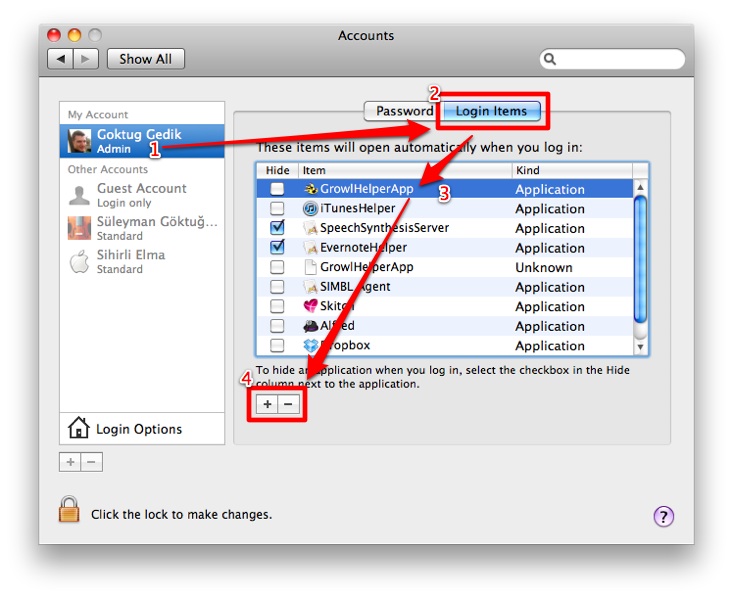
Task: Go back with the left arrow button
Action: coord(62,59)
